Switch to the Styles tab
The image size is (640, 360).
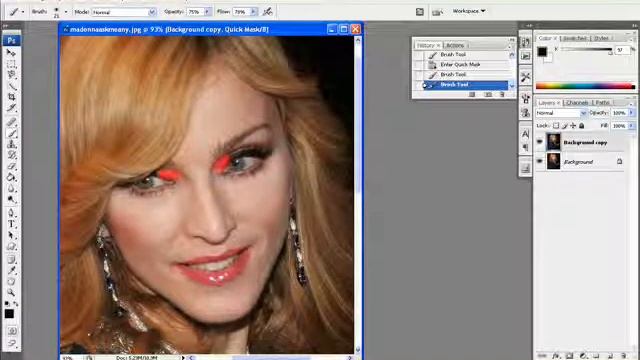click(602, 38)
